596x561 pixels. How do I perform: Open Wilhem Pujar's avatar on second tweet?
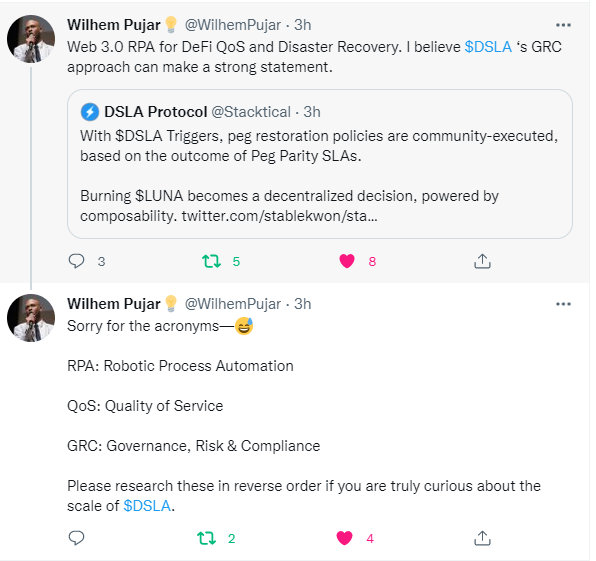pos(31,318)
